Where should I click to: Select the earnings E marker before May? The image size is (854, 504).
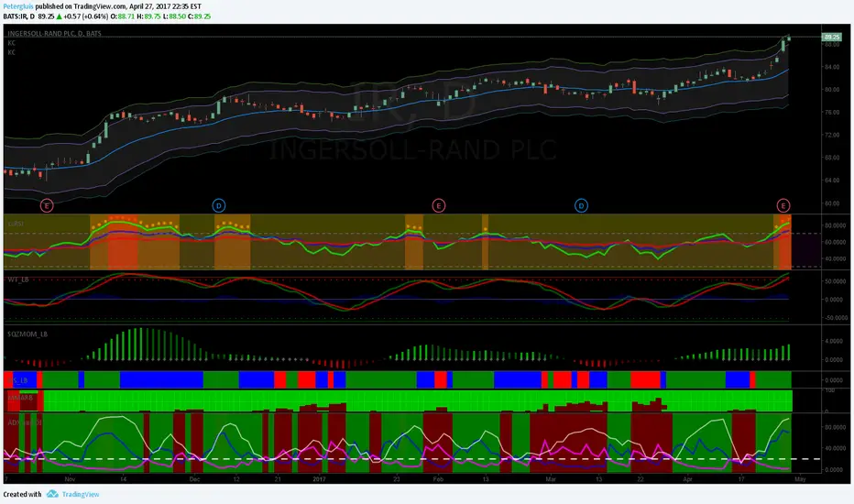[x=783, y=205]
